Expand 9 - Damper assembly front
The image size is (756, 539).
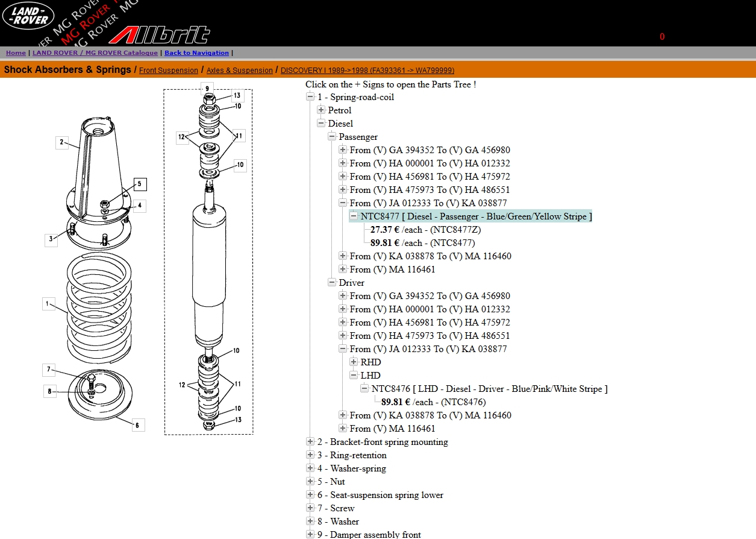(x=310, y=534)
